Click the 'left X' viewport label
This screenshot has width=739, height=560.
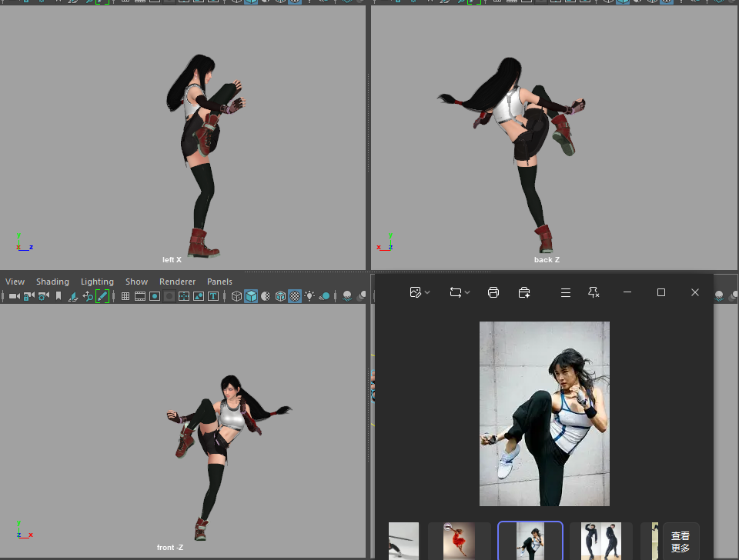point(172,259)
